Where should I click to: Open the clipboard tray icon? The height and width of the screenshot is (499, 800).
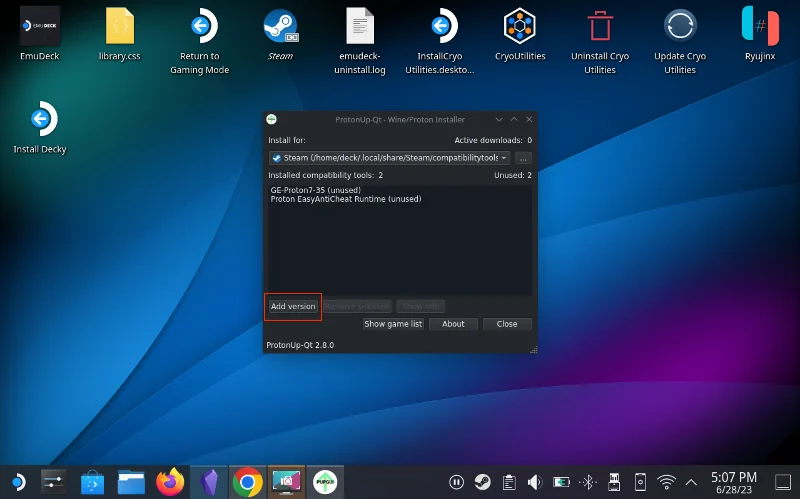click(509, 482)
